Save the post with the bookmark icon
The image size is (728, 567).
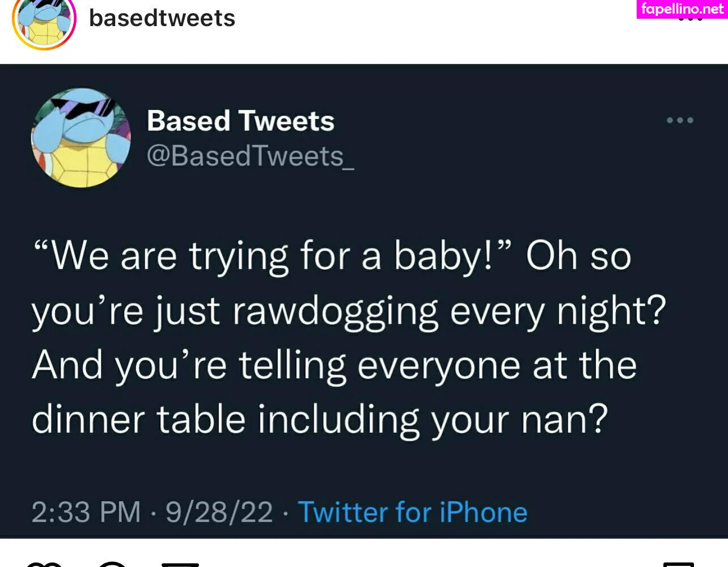click(x=678, y=564)
